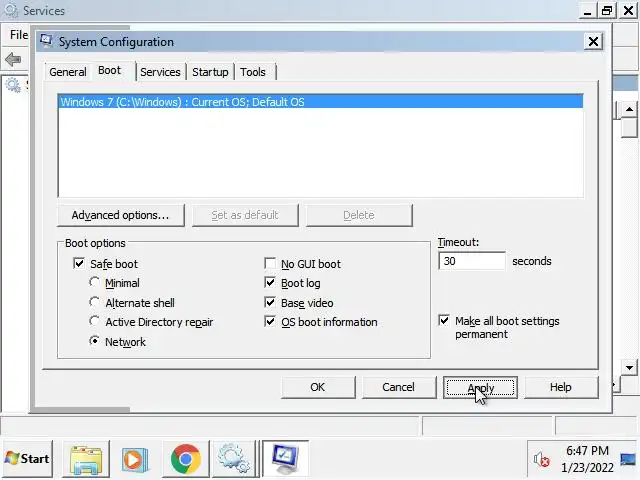Click the network tray icon
640x480 pixels.
[x=628, y=460]
